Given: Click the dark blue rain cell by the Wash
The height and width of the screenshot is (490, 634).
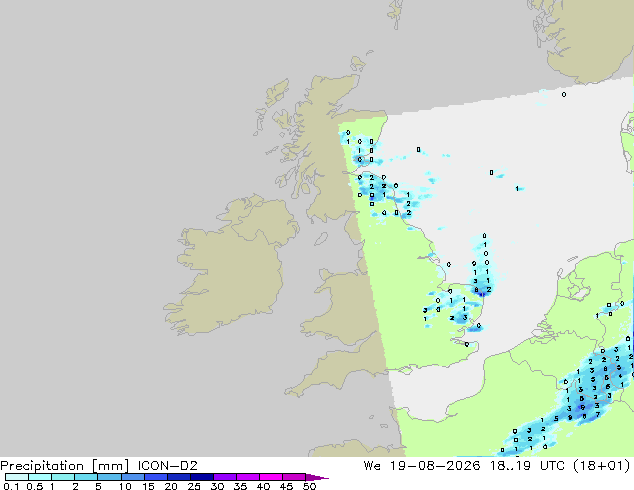Looking at the screenshot, I should tap(481, 294).
